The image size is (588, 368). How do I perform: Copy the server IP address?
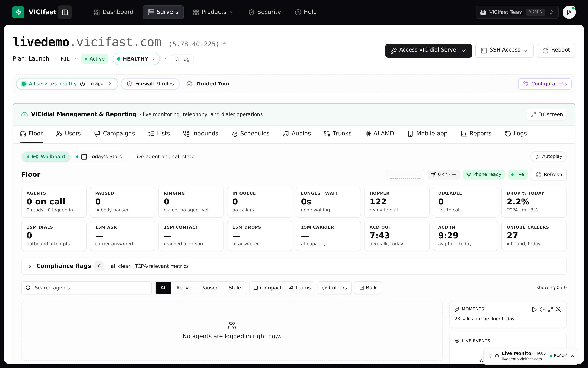point(224,44)
